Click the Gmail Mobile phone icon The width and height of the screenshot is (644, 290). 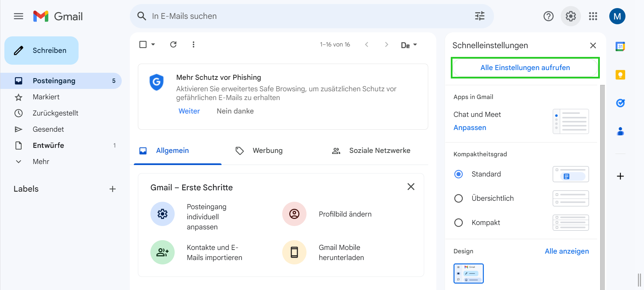[294, 252]
